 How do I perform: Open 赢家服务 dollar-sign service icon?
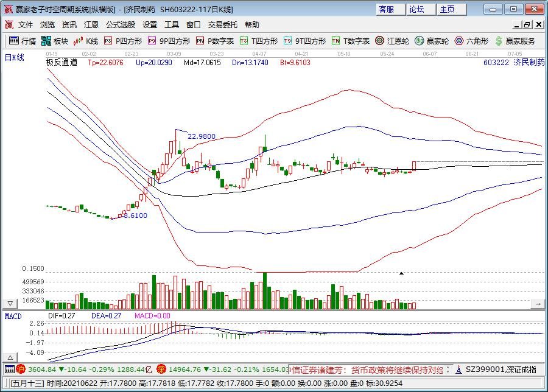499,41
